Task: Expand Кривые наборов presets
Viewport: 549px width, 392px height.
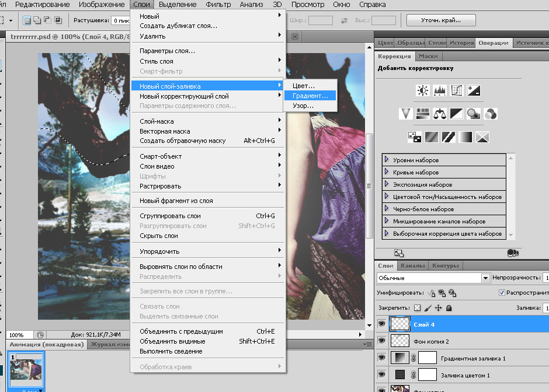Action: (x=387, y=171)
